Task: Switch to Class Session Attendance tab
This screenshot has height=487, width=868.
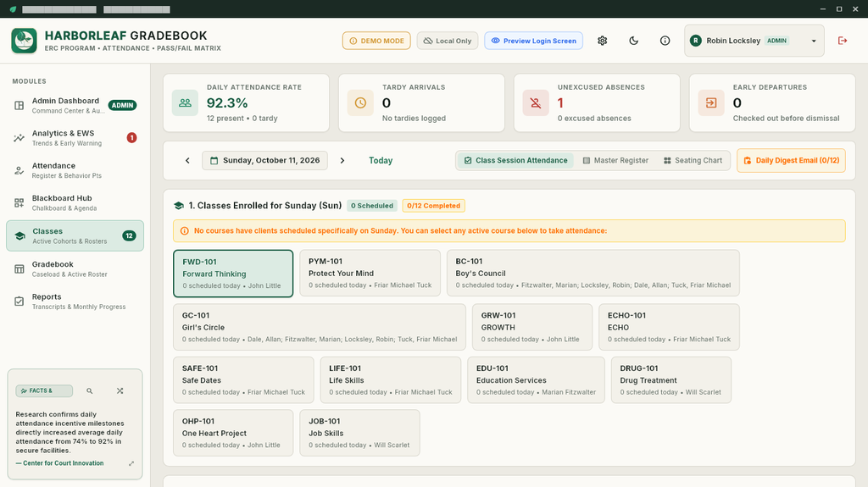Action: pyautogui.click(x=515, y=160)
